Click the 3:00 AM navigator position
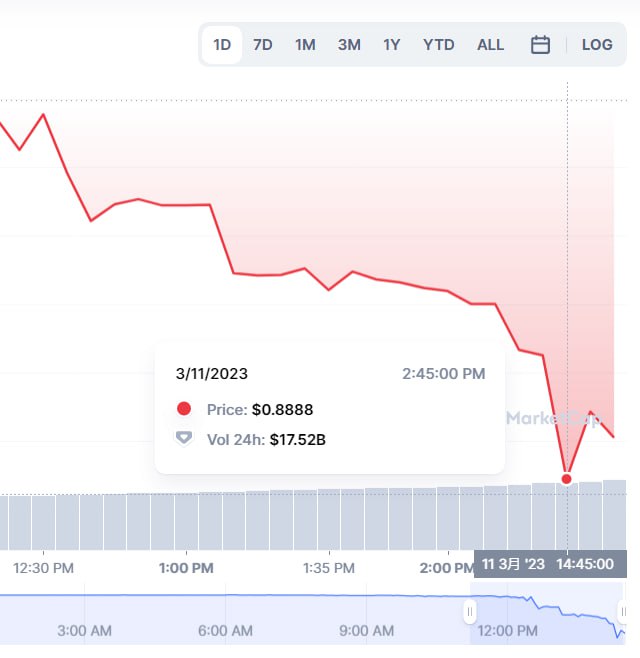This screenshot has height=658, width=640. point(85,631)
